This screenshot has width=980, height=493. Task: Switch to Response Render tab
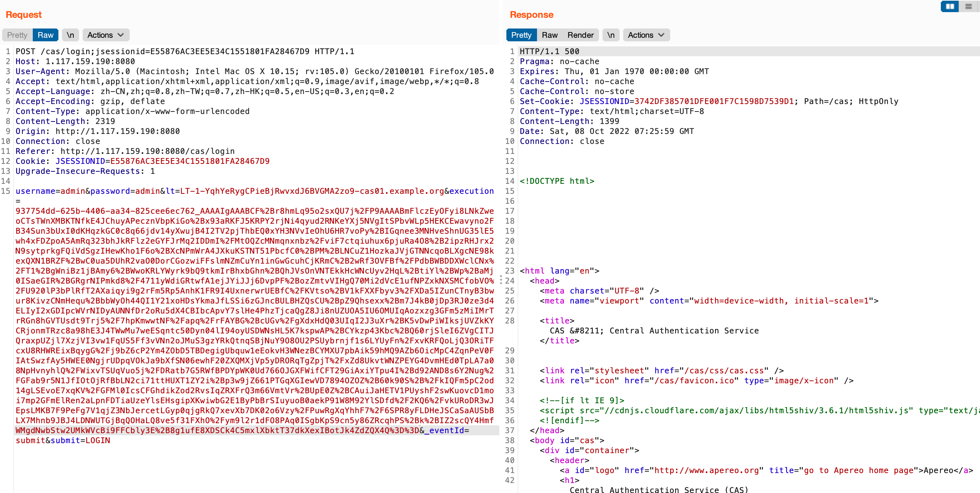tap(580, 35)
